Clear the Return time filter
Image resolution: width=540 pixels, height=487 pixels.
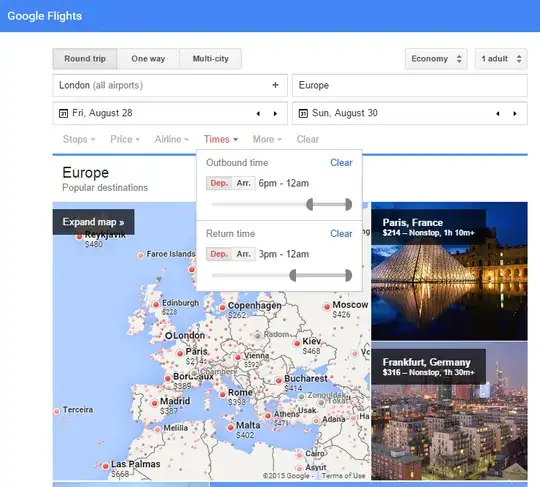341,234
